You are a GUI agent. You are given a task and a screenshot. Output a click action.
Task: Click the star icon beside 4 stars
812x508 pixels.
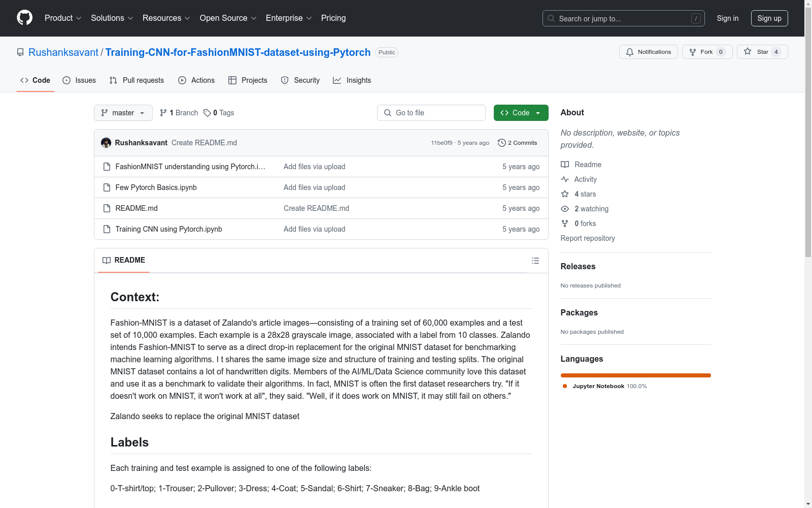click(565, 194)
